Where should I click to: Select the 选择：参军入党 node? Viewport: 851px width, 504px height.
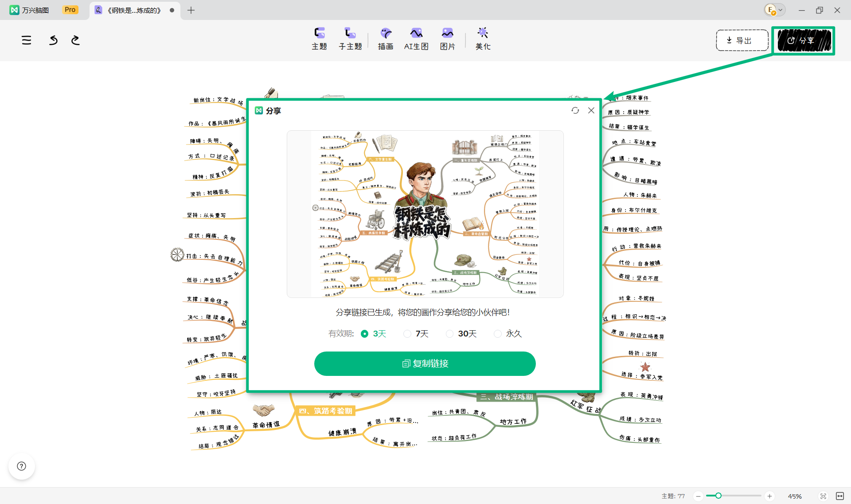tap(642, 376)
